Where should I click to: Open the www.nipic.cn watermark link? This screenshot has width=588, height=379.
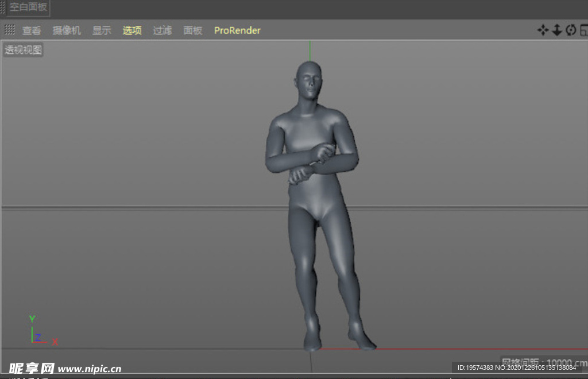tap(90, 369)
